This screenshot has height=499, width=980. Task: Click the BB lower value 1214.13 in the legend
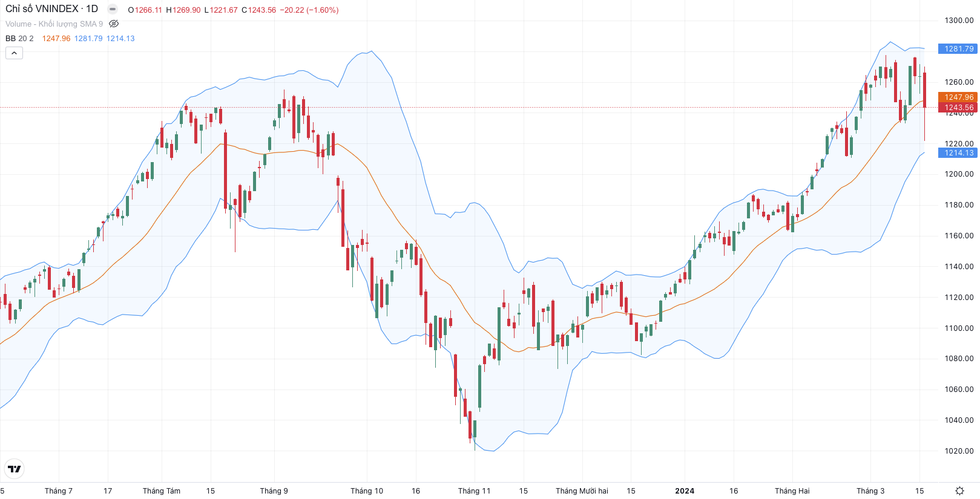pos(120,38)
